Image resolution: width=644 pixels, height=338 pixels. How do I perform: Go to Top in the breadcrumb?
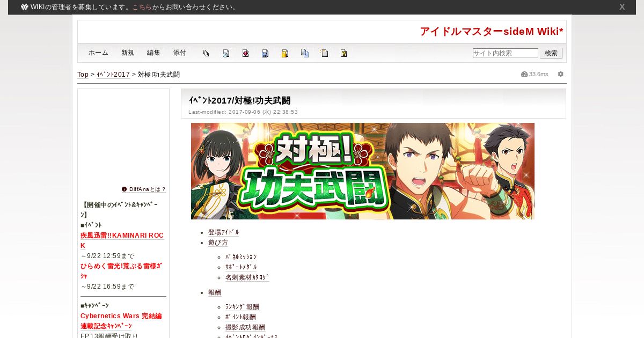[x=83, y=75]
